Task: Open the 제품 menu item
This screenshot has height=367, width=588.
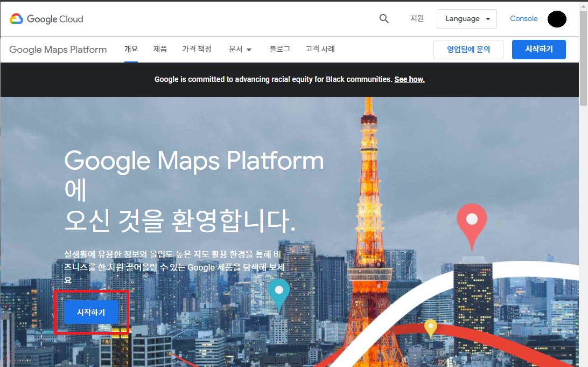Action: pyautogui.click(x=160, y=49)
